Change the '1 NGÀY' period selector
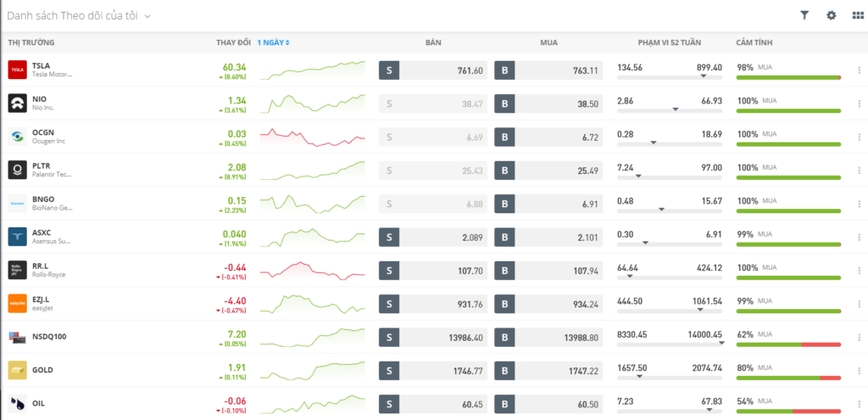Image resolution: width=868 pixels, height=420 pixels. coord(273,42)
